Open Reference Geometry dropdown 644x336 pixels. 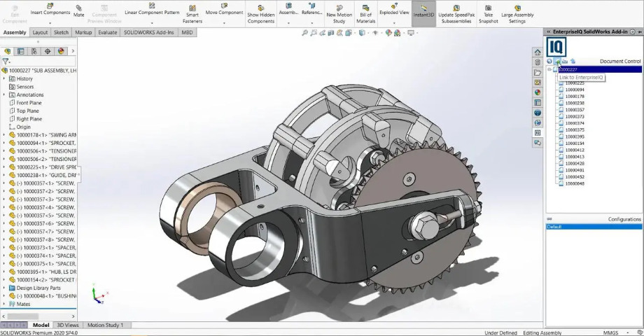pyautogui.click(x=311, y=23)
